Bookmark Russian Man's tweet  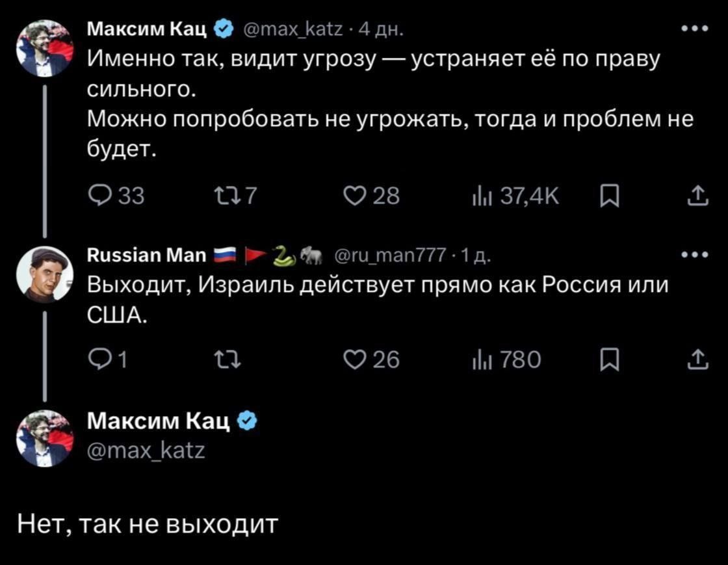click(610, 360)
